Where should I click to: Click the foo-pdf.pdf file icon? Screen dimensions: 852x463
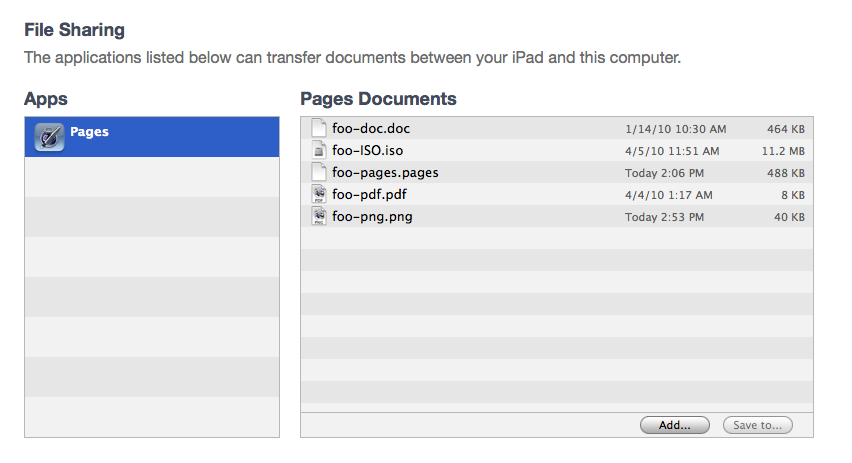click(319, 194)
